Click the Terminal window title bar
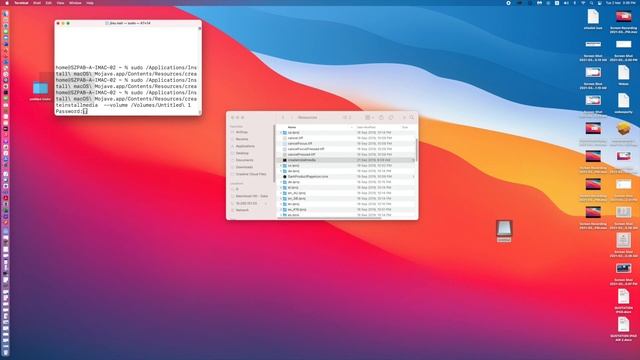 pyautogui.click(x=128, y=23)
